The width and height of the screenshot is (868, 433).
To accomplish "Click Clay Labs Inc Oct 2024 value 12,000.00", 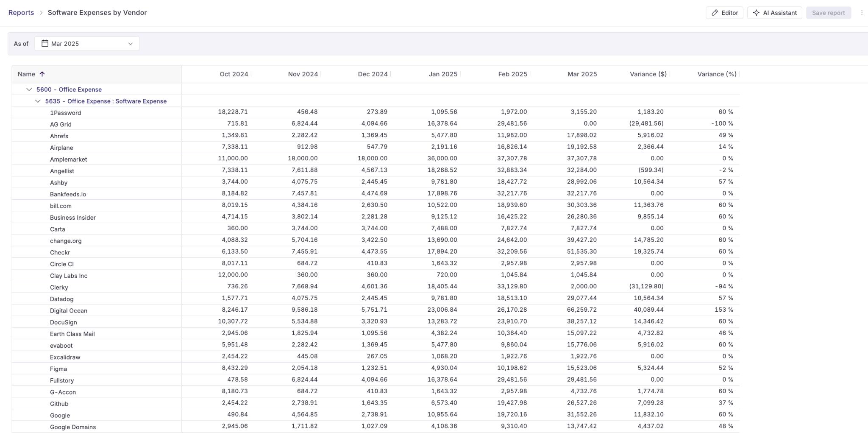I will pos(233,275).
